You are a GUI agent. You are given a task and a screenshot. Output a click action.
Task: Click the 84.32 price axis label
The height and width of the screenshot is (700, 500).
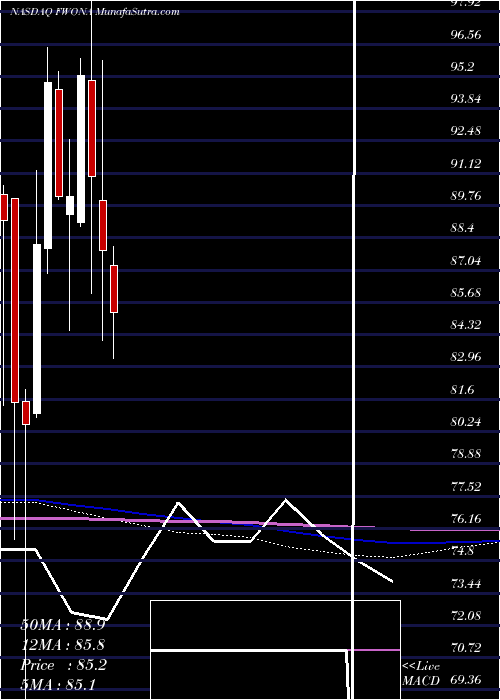(466, 325)
